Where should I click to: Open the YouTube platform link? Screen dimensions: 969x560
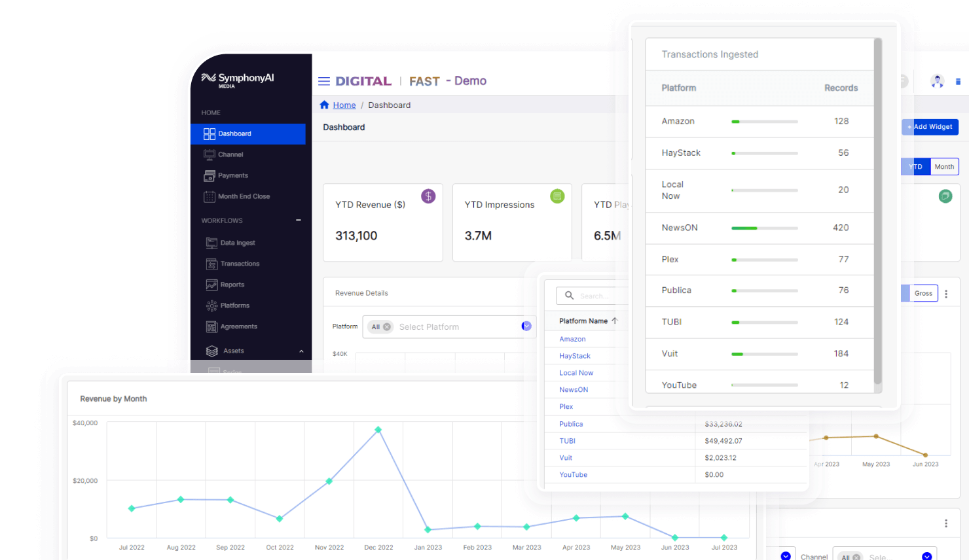[573, 475]
